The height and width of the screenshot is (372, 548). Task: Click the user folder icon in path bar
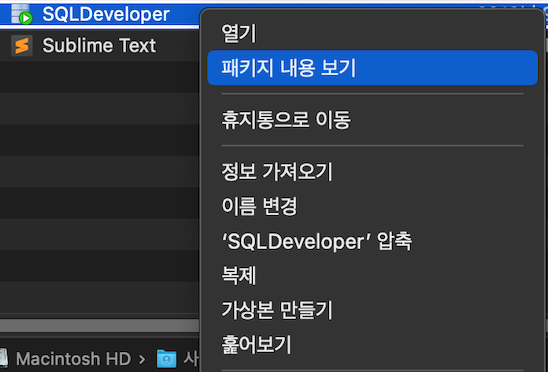pyautogui.click(x=166, y=359)
